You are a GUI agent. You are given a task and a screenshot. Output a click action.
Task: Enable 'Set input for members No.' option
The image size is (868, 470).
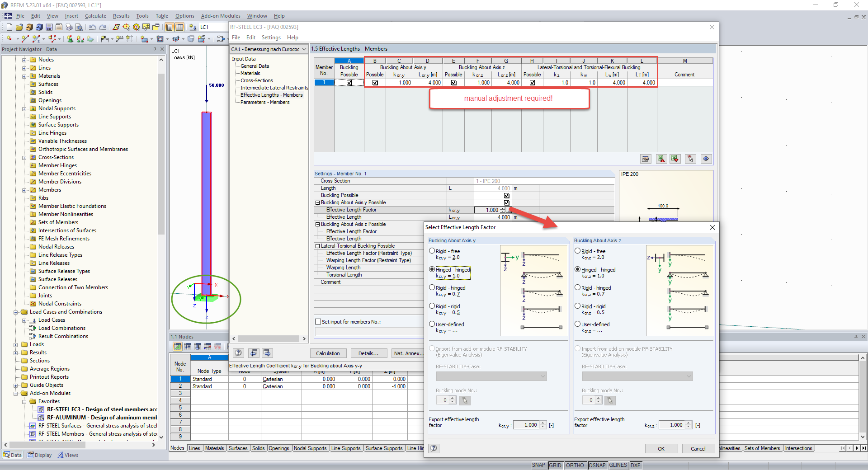pos(318,321)
